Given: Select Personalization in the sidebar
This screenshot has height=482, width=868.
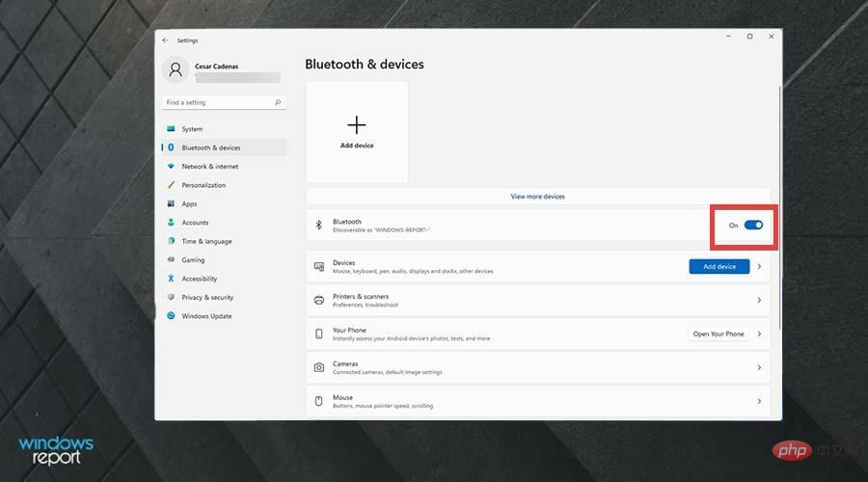Looking at the screenshot, I should tap(203, 185).
